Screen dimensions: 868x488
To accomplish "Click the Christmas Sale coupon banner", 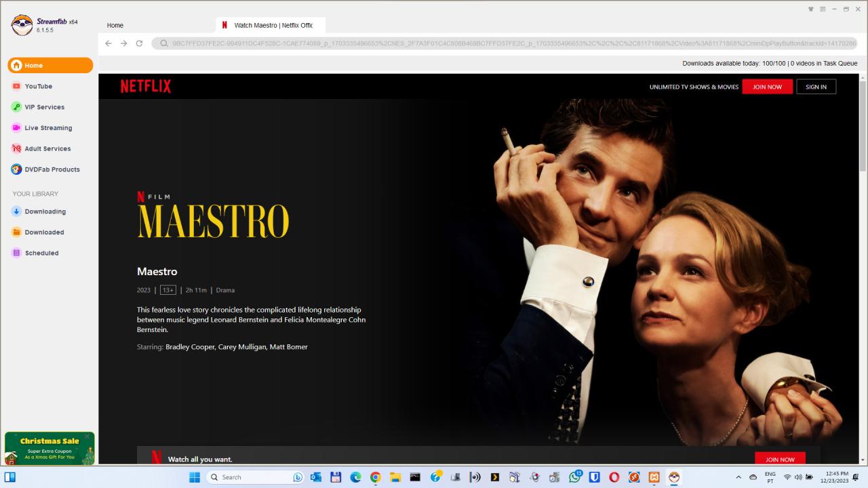I will (50, 448).
